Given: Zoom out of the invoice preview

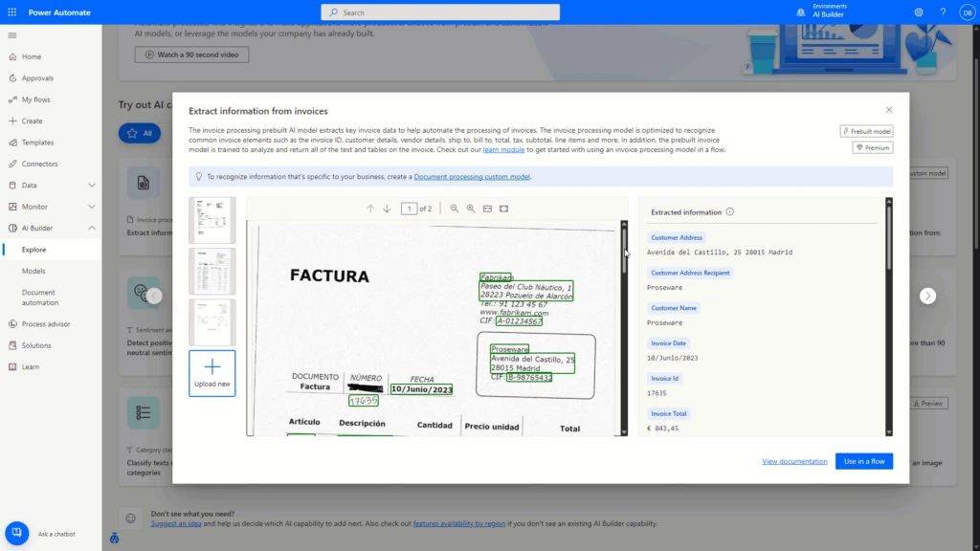Looking at the screenshot, I should pyautogui.click(x=454, y=209).
